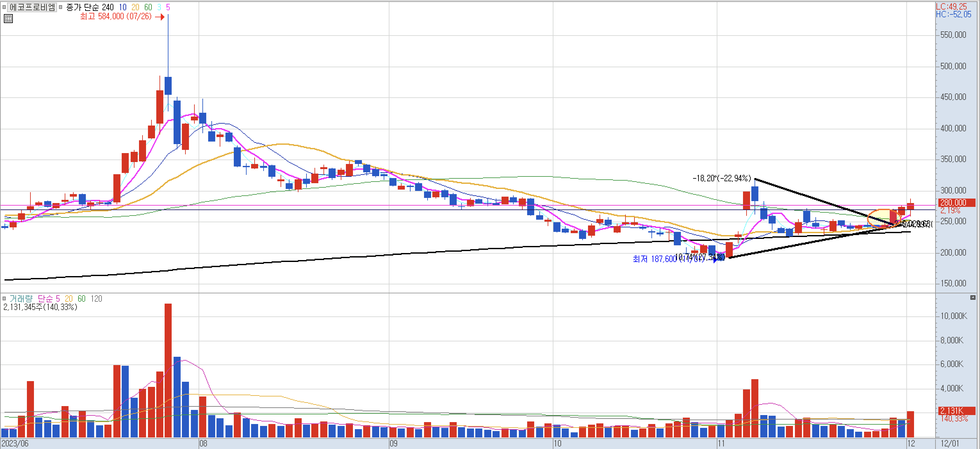Screen dimensions: 980x449
Task: Click the red 280,000 current price tag
Action: click(956, 202)
